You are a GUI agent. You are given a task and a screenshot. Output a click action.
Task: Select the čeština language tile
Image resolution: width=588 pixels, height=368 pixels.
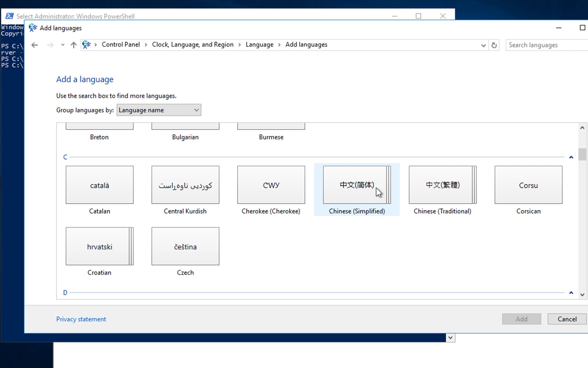click(185, 246)
